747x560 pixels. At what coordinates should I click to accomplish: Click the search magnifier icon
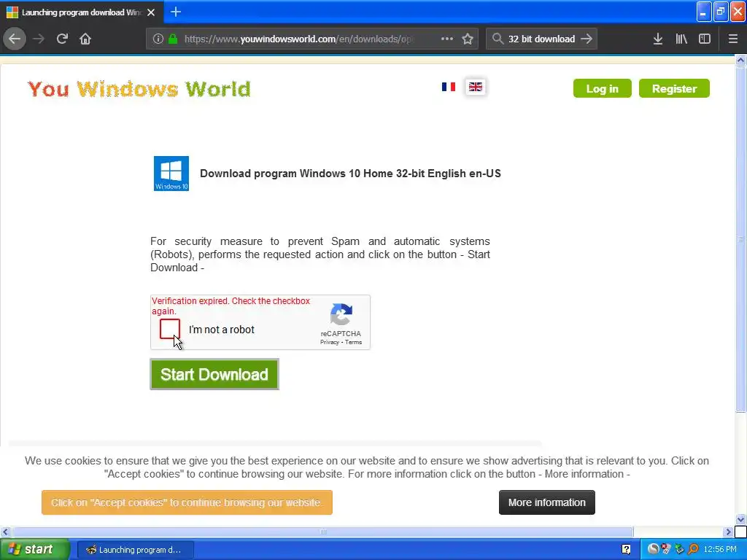point(498,39)
